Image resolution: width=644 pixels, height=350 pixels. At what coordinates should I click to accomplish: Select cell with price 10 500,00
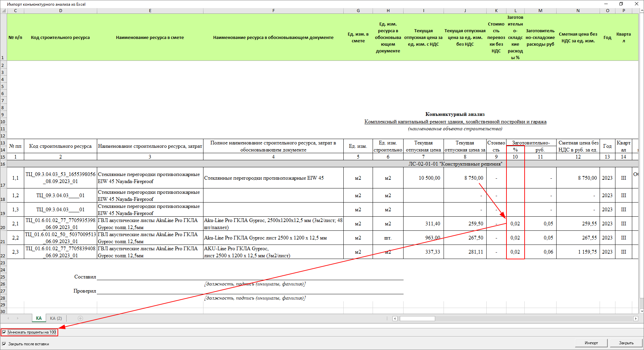(x=423, y=178)
